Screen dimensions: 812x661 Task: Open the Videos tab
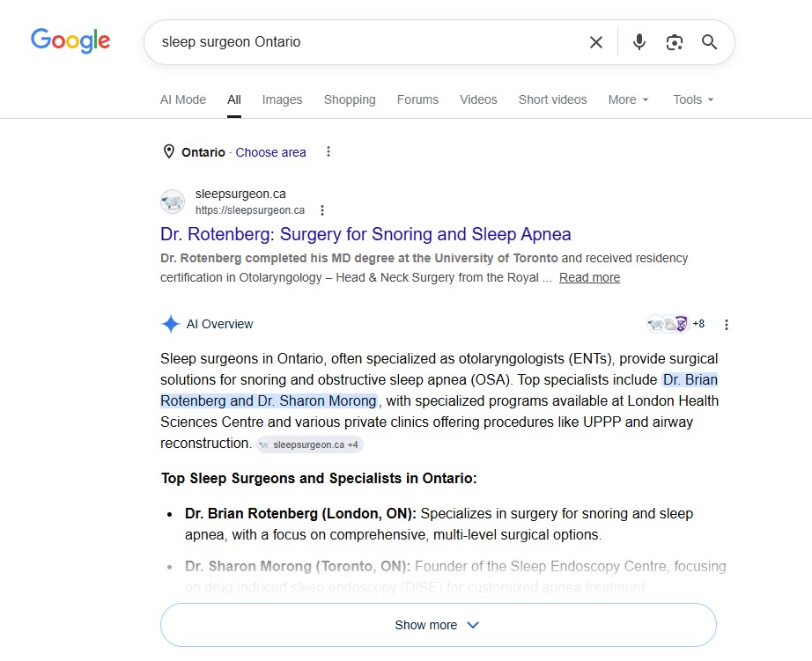[478, 99]
